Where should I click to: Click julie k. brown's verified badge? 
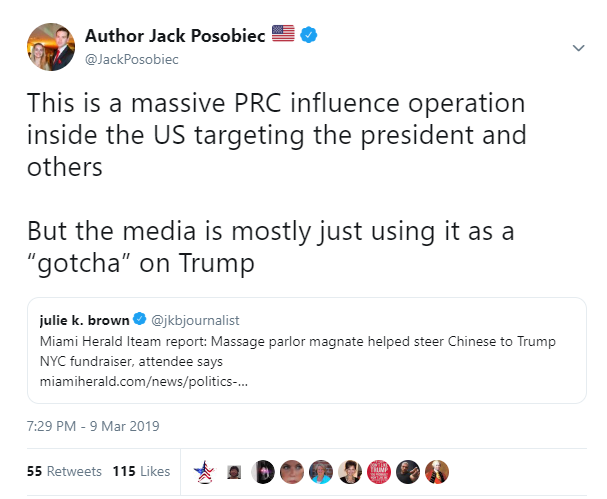pos(139,319)
